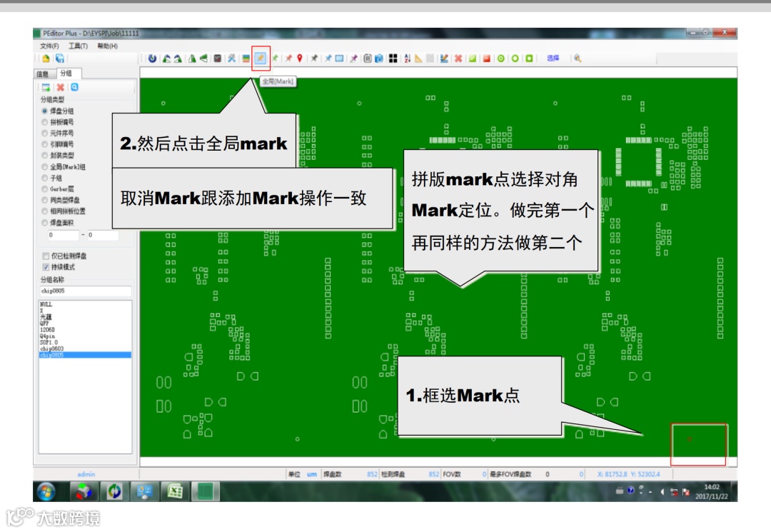Viewport: 771px width, 532px height.
Task: Click the dark chip/monitor toolbar icon
Action: (x=217, y=58)
